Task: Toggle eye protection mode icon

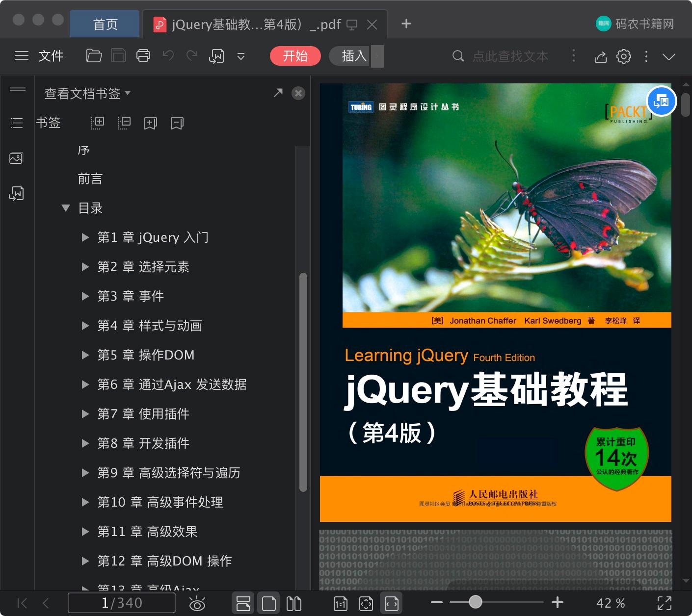Action: click(x=197, y=604)
